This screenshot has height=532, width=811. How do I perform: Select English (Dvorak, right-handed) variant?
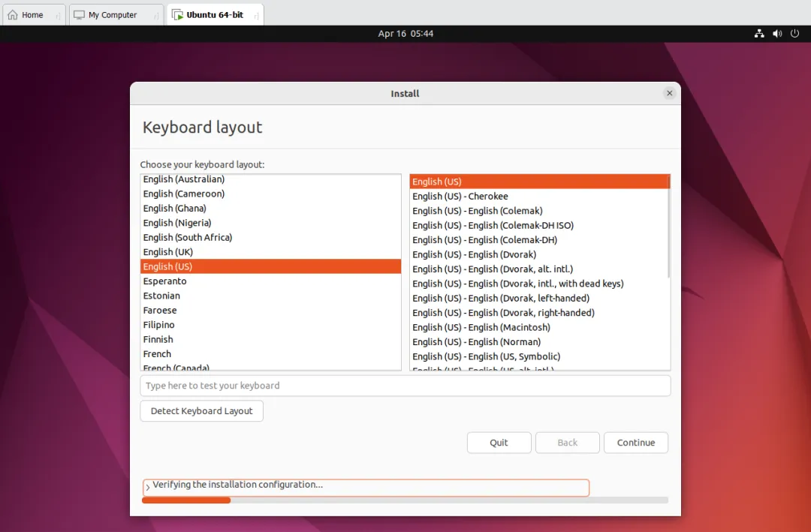click(538, 313)
